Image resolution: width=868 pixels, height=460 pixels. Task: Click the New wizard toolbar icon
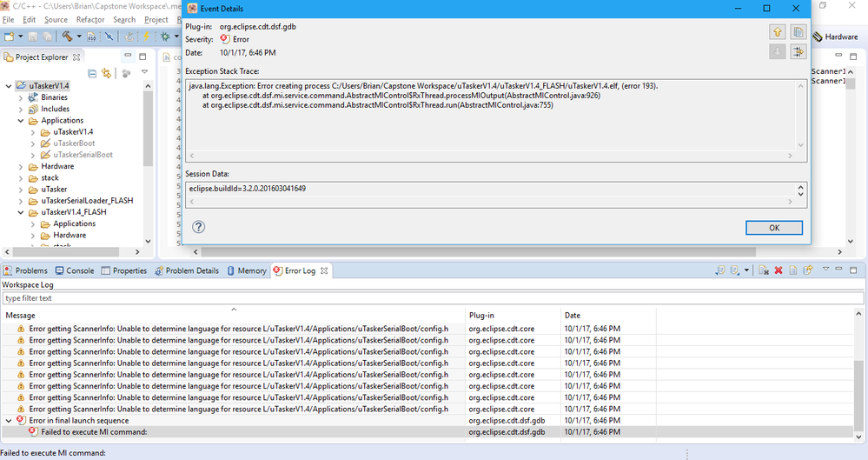(x=9, y=37)
